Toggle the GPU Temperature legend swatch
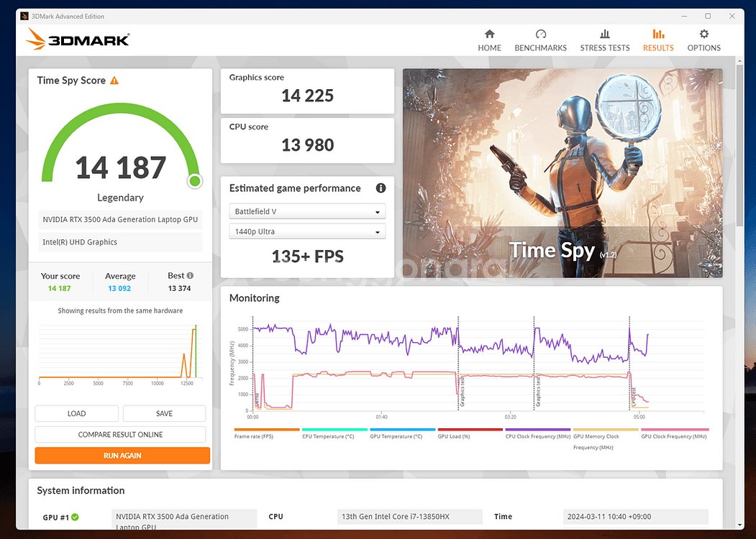Screen dimensions: 756x539 [403, 429]
